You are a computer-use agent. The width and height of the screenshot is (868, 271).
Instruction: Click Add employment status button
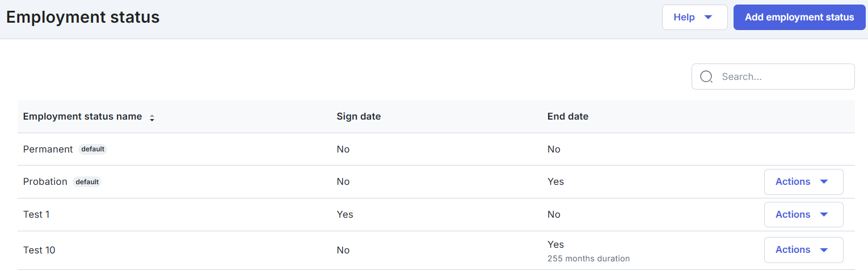pyautogui.click(x=799, y=17)
